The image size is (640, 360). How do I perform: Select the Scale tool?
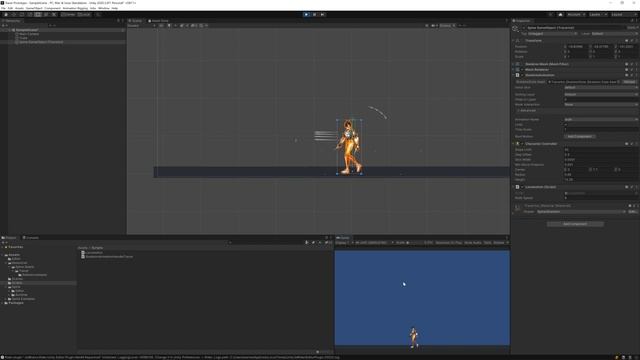coord(30,14)
